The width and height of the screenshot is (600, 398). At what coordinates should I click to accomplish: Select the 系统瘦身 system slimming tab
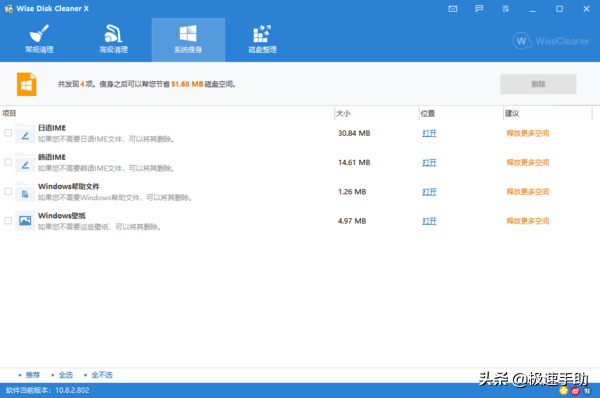point(188,39)
